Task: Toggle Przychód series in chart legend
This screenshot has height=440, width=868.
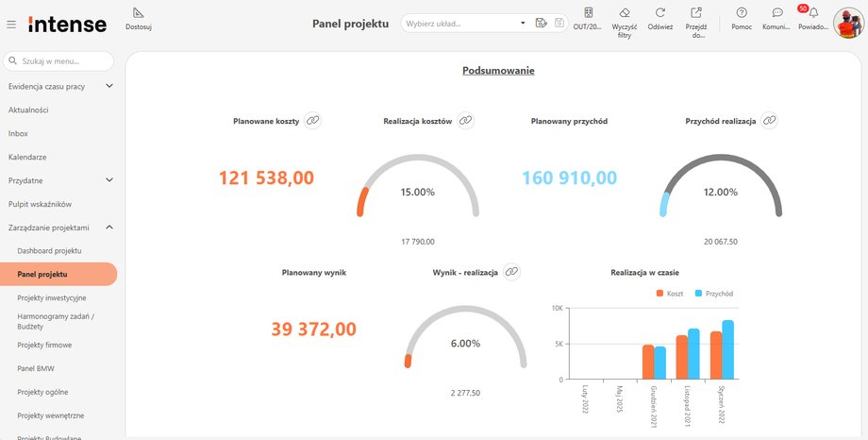Action: (712, 294)
